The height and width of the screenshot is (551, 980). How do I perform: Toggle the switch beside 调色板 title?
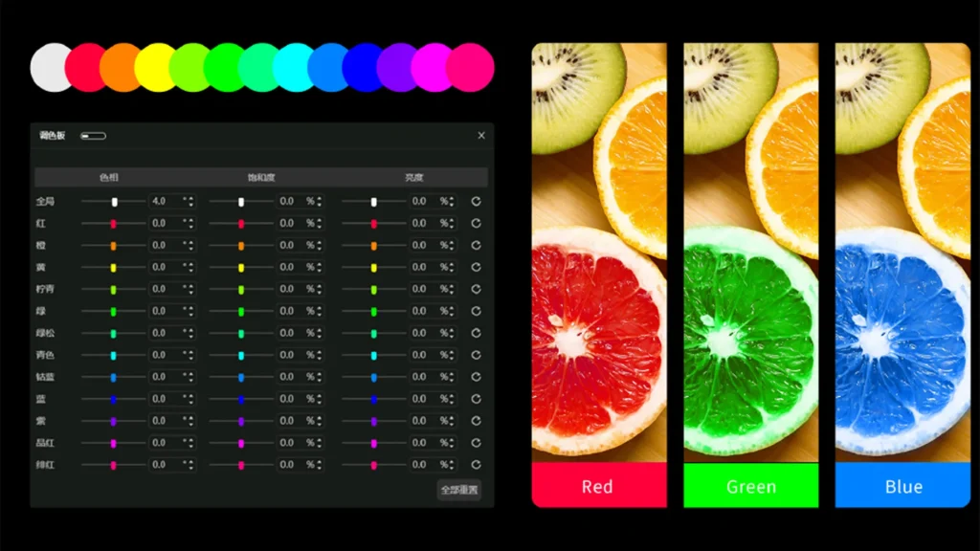tap(93, 136)
